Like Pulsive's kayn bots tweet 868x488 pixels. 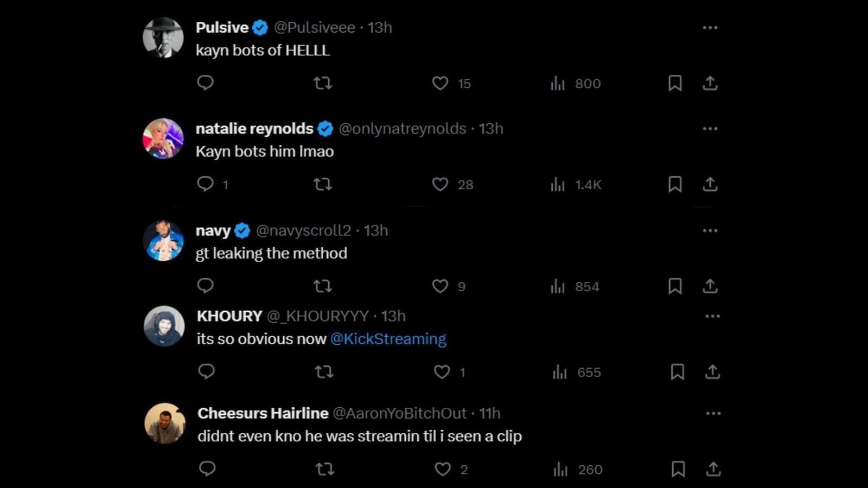[440, 83]
